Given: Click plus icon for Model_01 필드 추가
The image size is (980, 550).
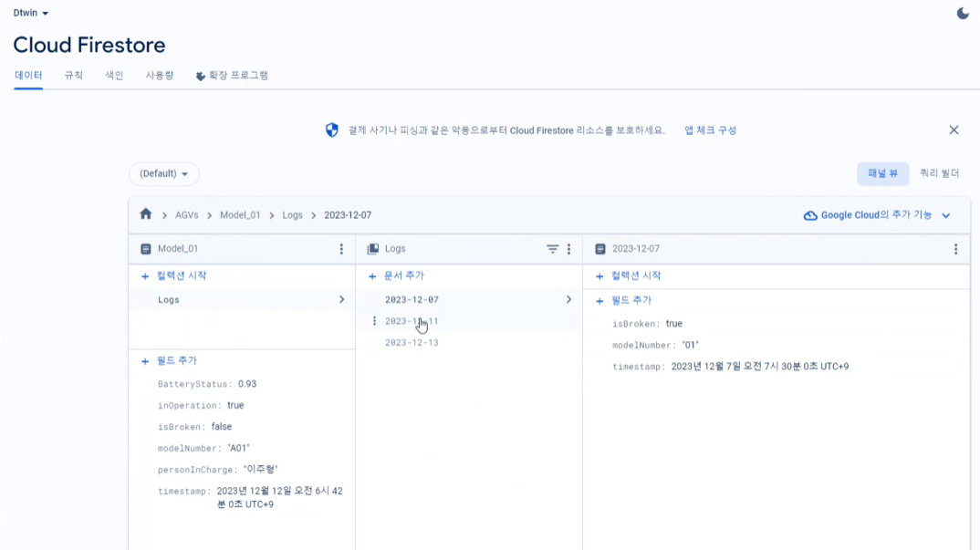Looking at the screenshot, I should (145, 361).
